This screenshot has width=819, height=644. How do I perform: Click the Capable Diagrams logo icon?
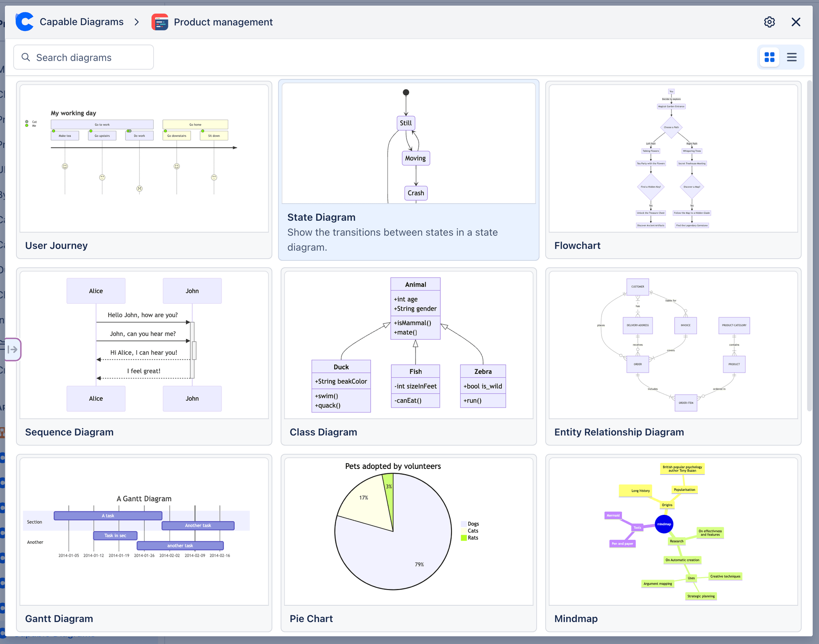coord(24,22)
